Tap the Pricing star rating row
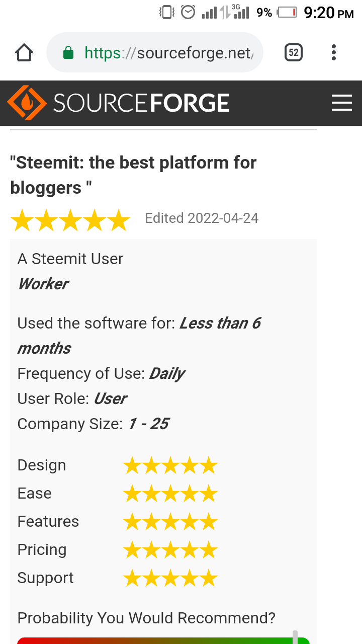Screen dimensions: 362x644 click(170, 550)
